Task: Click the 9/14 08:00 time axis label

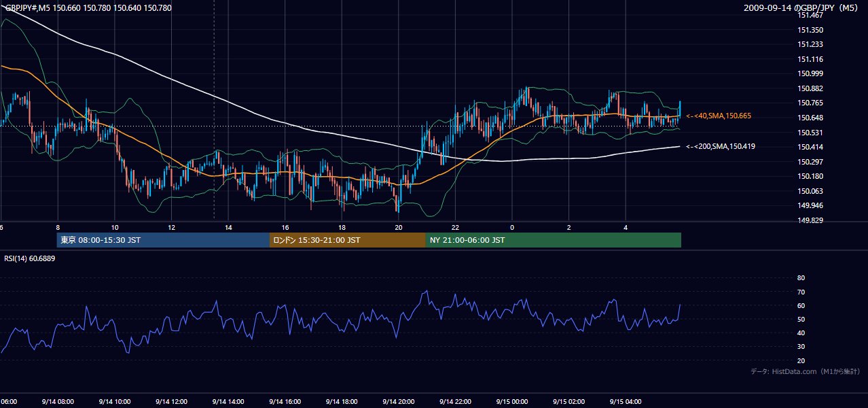Action: click(x=58, y=401)
